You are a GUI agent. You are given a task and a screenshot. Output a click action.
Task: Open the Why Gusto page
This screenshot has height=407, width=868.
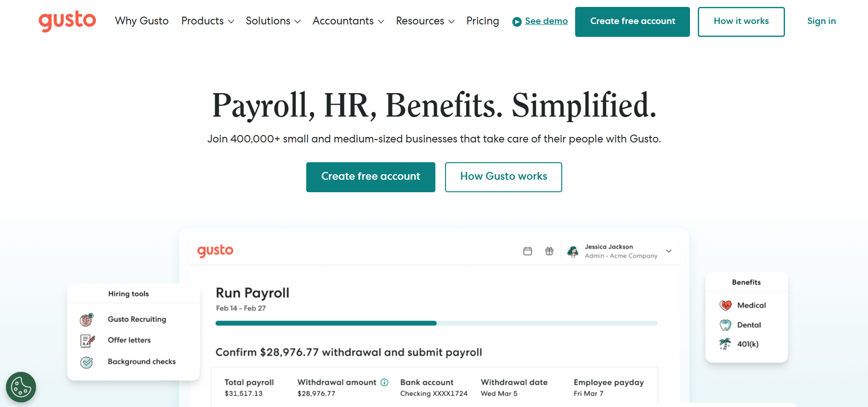pos(142,21)
